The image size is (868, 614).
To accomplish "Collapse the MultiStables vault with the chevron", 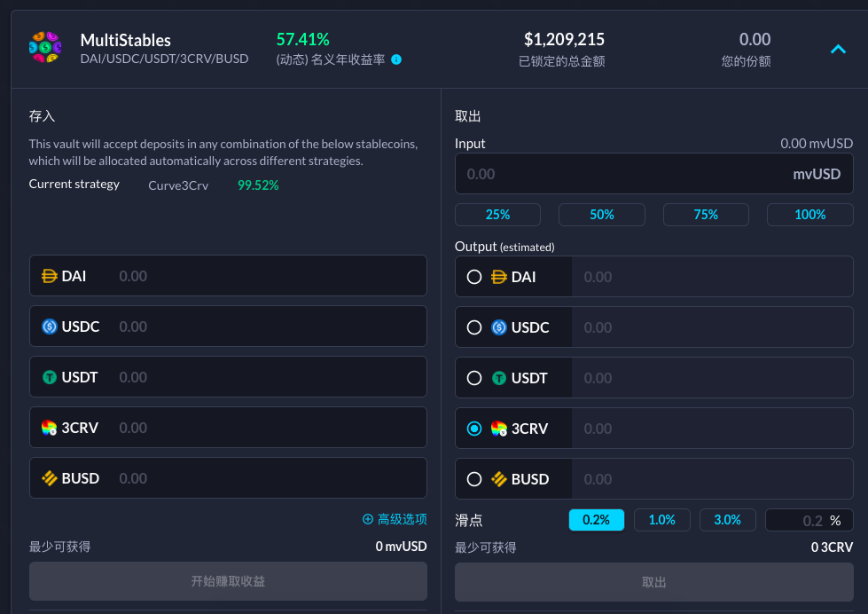I will tap(838, 50).
